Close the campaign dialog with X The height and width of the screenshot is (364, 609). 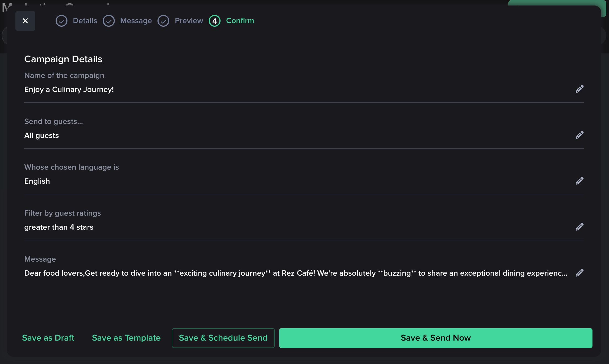25,21
